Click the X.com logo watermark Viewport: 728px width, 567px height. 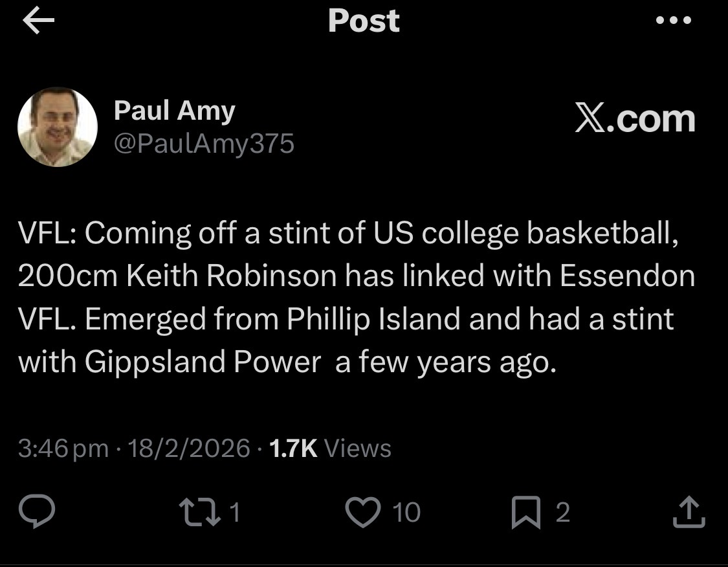click(x=635, y=119)
